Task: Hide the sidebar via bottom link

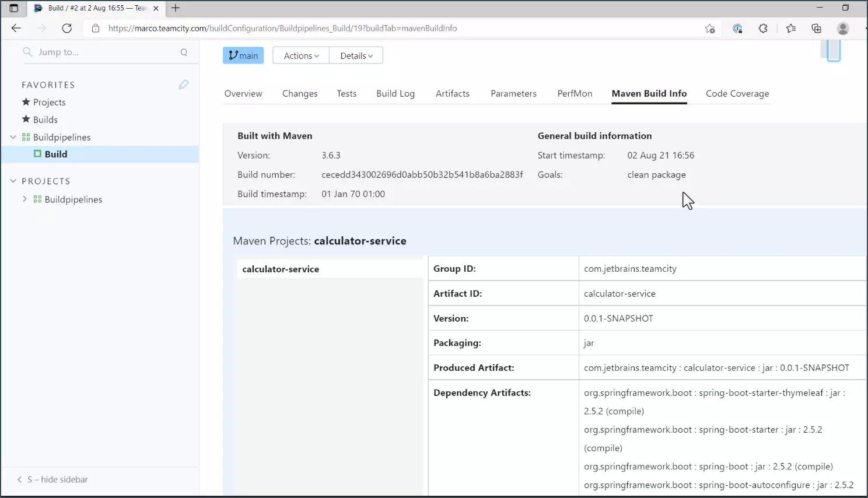Action: point(57,479)
